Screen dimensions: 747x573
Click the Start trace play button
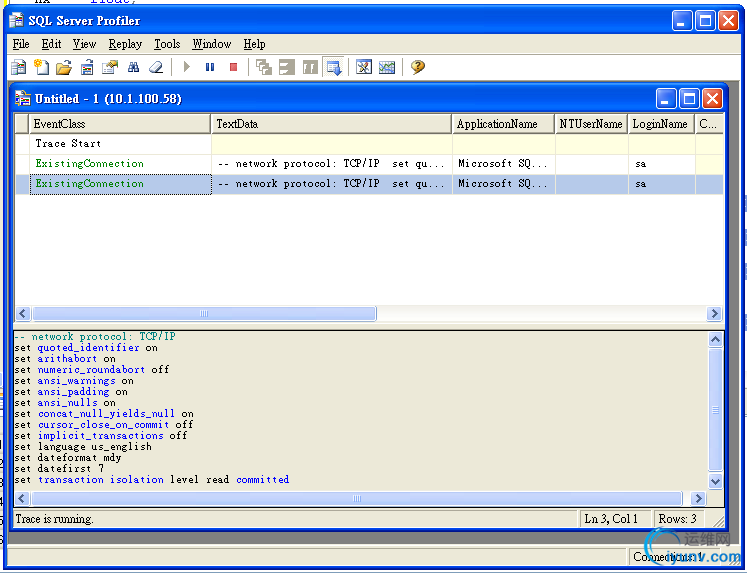click(x=187, y=67)
